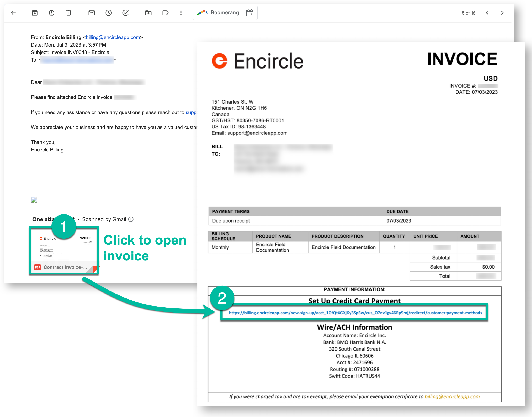Delete the email with trash icon
Screen dimensions: 532x417
pyautogui.click(x=69, y=13)
